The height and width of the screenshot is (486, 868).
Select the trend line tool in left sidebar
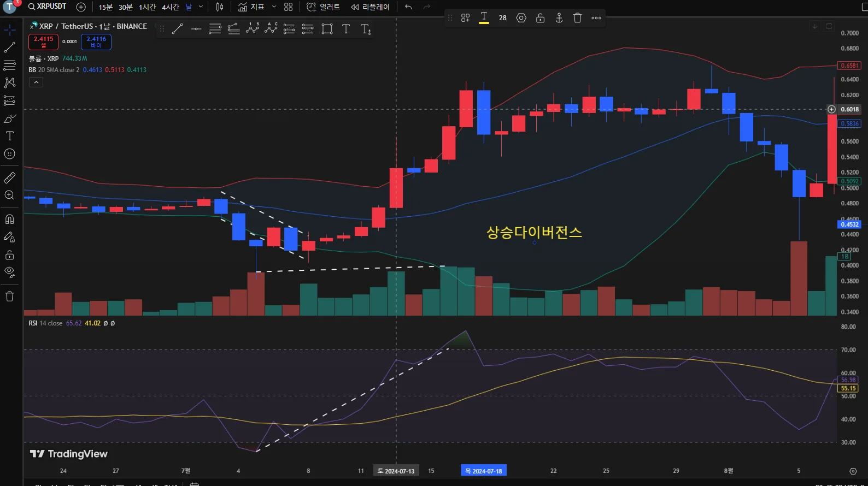(9, 48)
